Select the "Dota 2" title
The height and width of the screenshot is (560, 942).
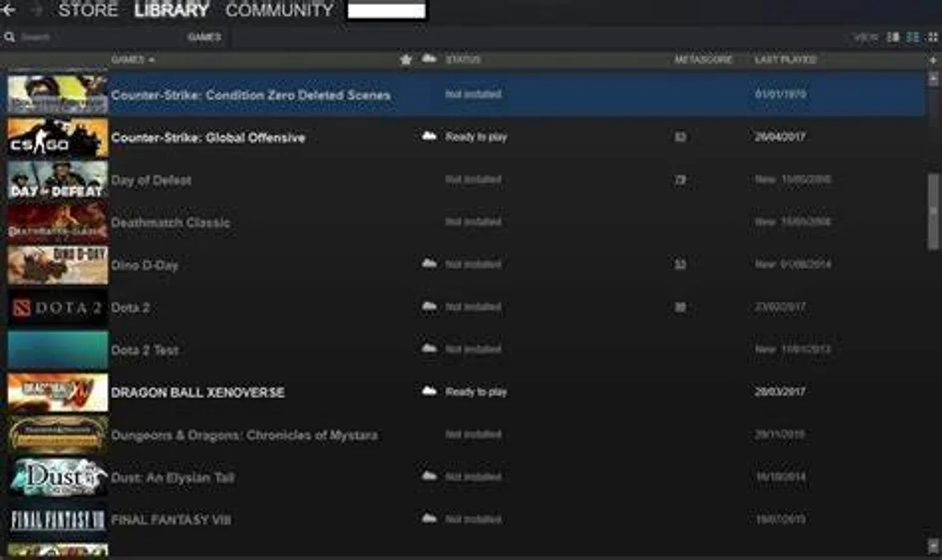tap(130, 308)
